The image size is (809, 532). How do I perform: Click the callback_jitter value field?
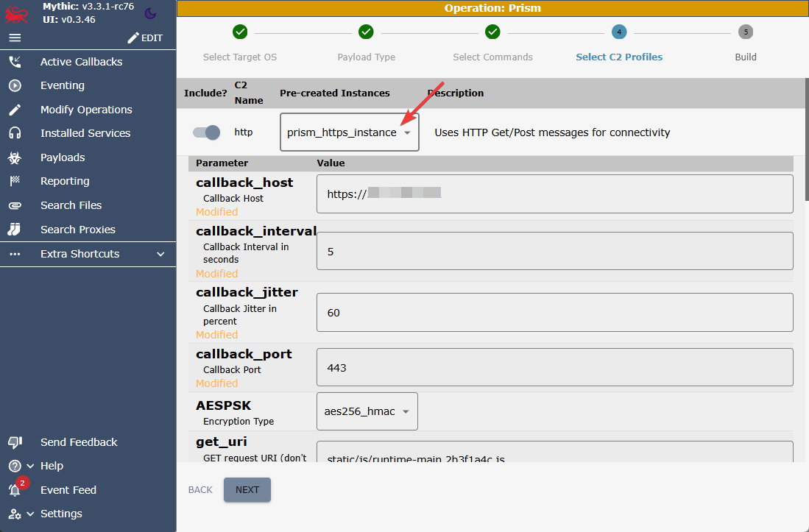pos(554,313)
